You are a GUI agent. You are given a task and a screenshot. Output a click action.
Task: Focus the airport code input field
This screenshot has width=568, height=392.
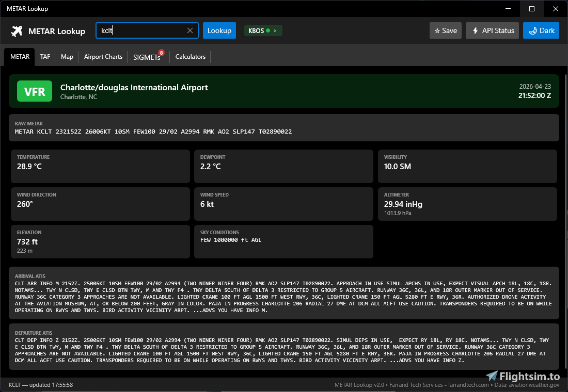(x=147, y=30)
